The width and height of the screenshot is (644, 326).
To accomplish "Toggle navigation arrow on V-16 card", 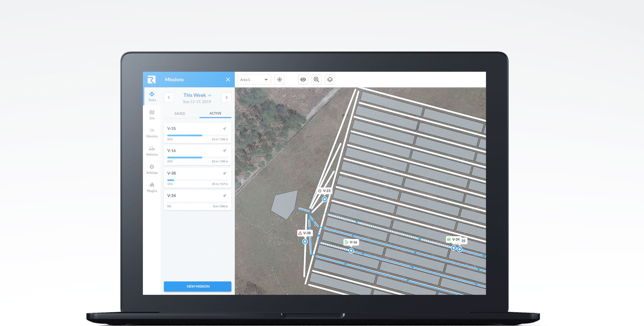I will coord(225,151).
